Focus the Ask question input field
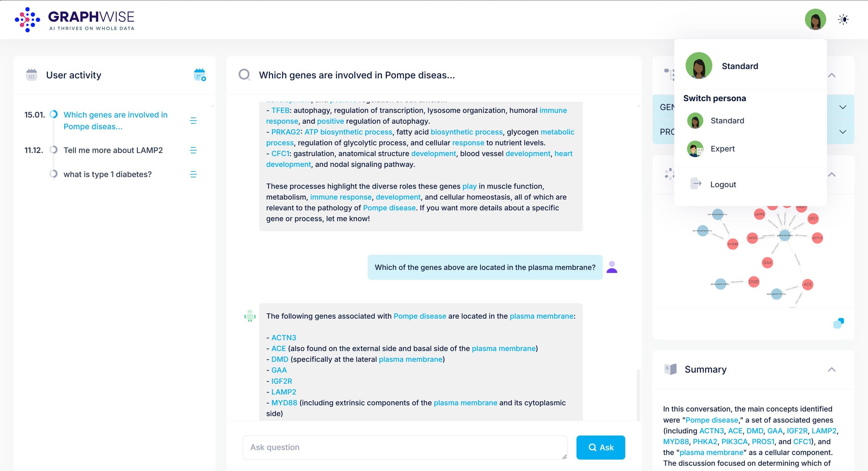The width and height of the screenshot is (868, 471). (405, 447)
